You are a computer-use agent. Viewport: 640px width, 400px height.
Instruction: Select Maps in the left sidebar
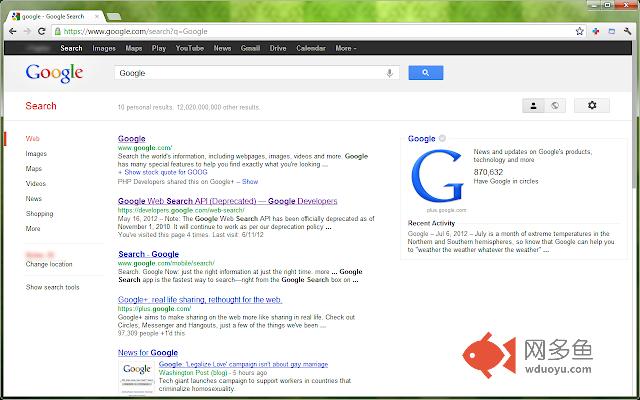point(34,169)
